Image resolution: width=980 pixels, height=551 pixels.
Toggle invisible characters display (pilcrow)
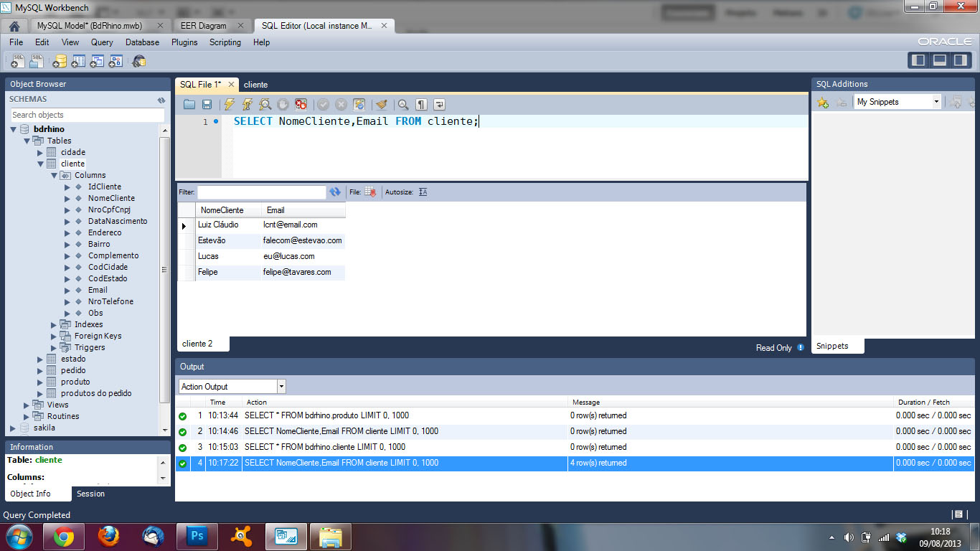tap(422, 105)
